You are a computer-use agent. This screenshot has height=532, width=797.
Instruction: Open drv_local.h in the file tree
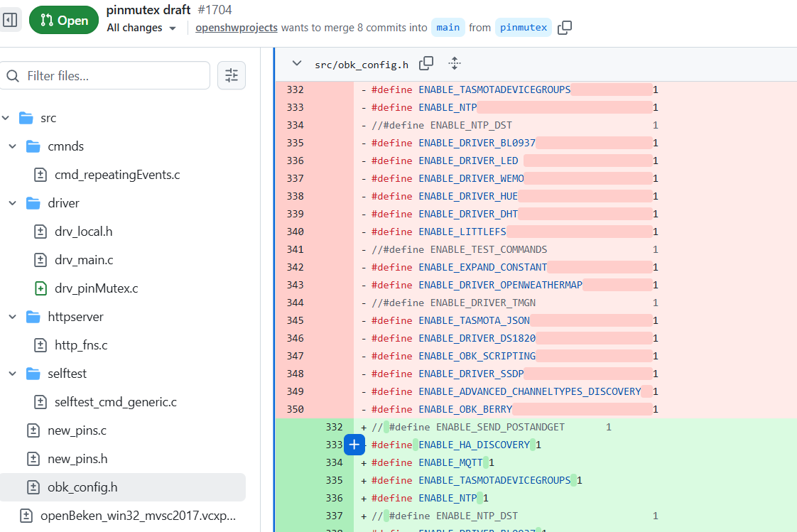(83, 232)
